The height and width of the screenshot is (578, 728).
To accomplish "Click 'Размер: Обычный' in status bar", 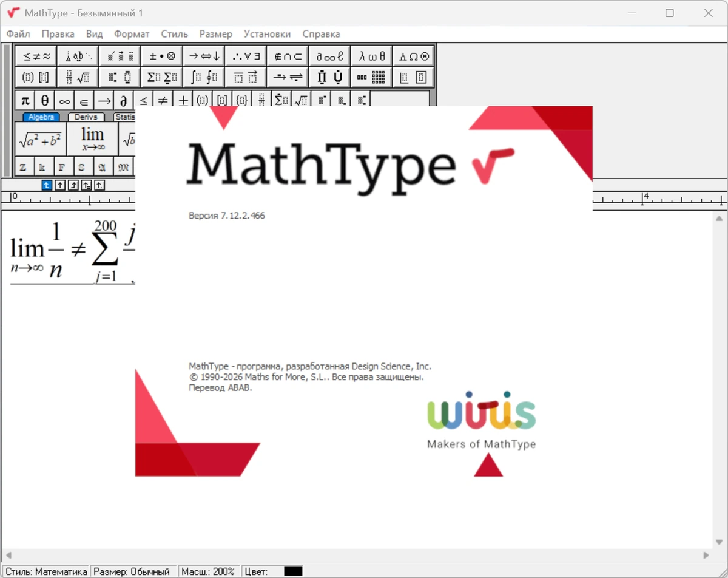I will 132,571.
